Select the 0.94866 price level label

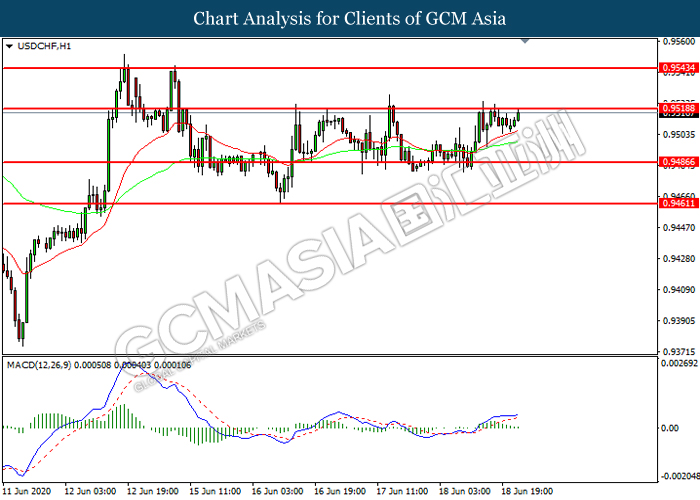[679, 162]
